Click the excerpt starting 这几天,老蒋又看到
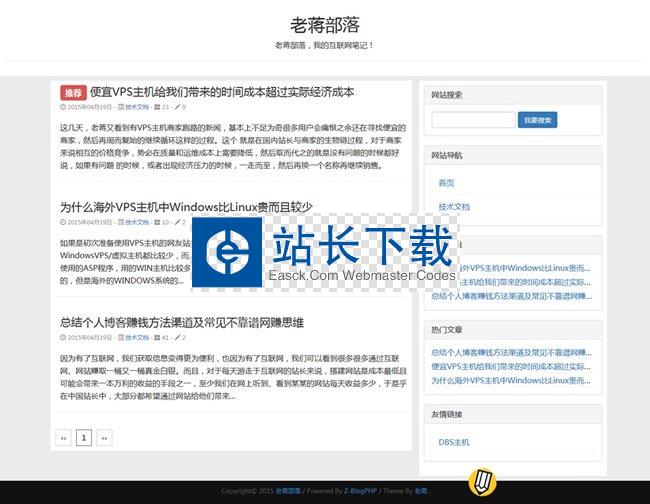650x504 pixels. pos(233,146)
